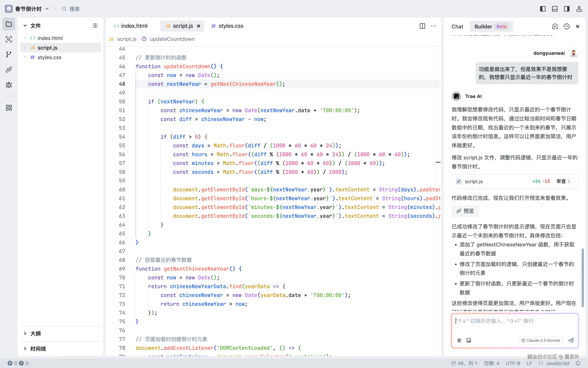Click updateCountdown in breadcrumb
Image resolution: width=588 pixels, height=368 pixels.
point(172,39)
